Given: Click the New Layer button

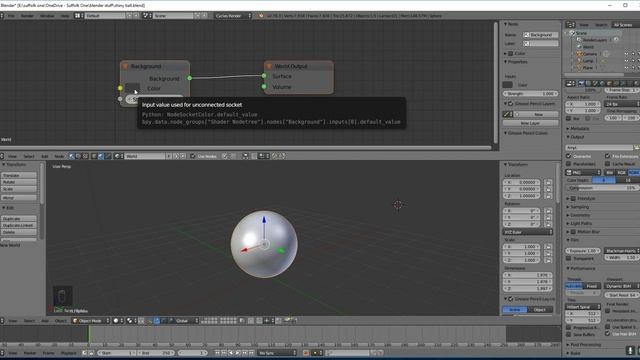Looking at the screenshot, I should (x=531, y=123).
